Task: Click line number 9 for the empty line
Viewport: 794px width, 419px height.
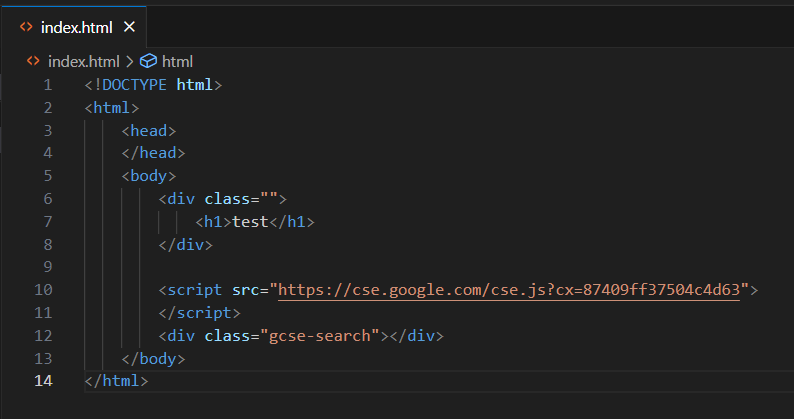Action: click(47, 267)
